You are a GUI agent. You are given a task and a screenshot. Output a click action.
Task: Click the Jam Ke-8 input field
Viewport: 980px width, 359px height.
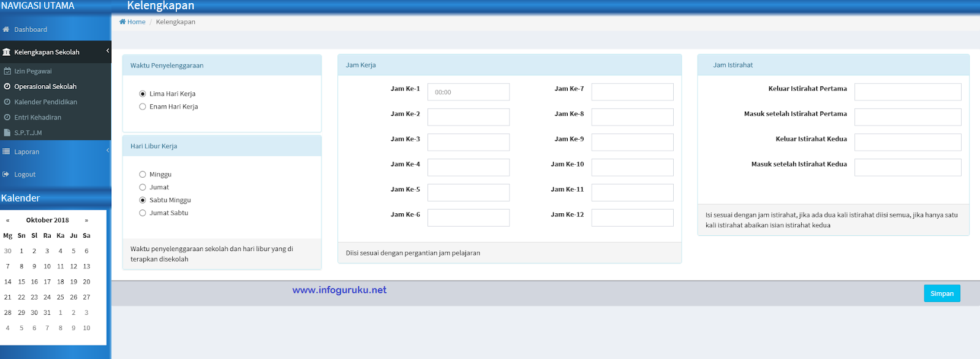click(633, 117)
